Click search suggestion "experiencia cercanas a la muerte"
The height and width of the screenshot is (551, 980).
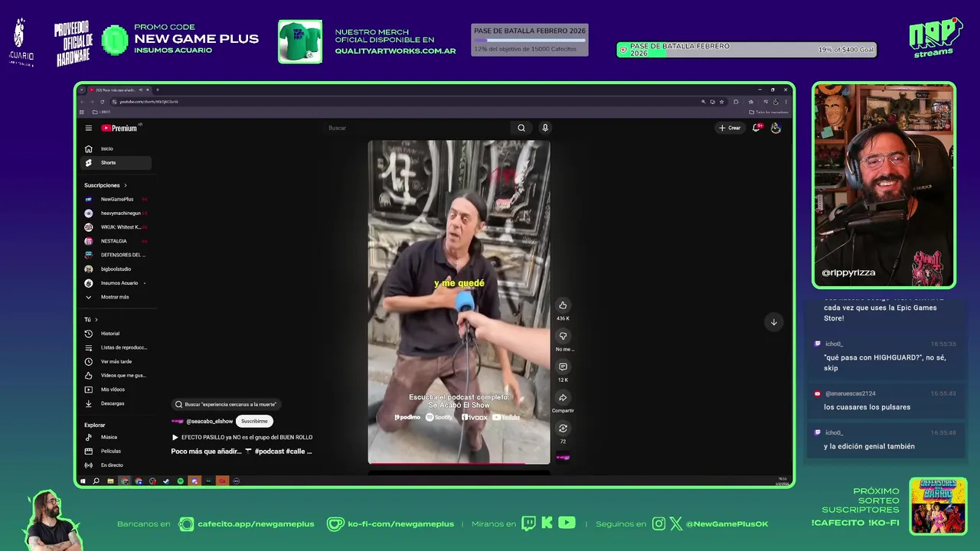tap(225, 404)
